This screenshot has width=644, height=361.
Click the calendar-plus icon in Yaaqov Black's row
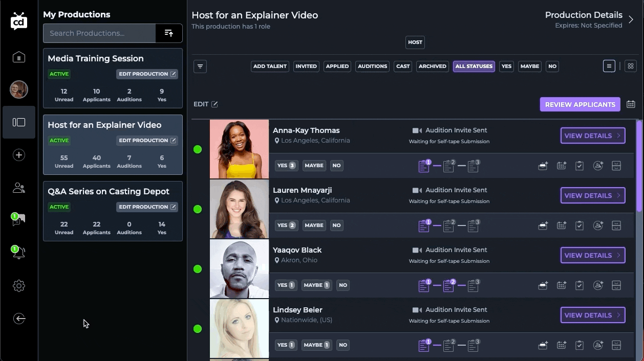pyautogui.click(x=562, y=285)
